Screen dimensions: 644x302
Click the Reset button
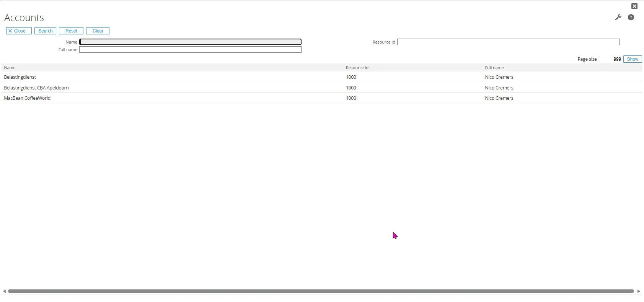(71, 31)
